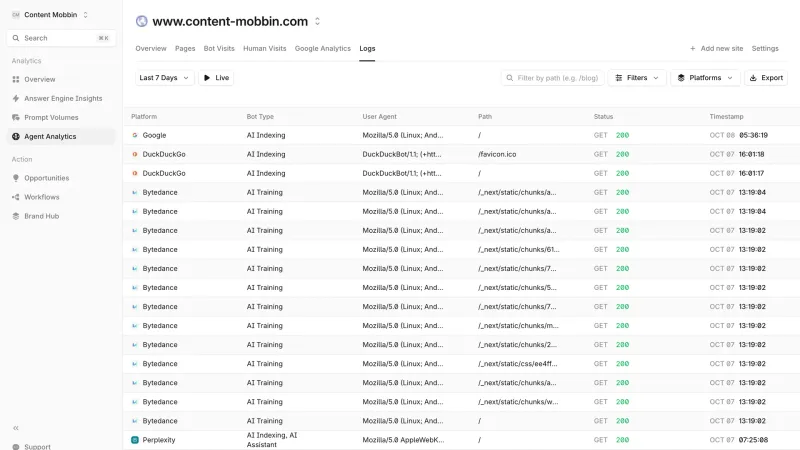Click the /_next/static/chunks/m... path cell
The height and width of the screenshot is (450, 800).
[x=518, y=326]
